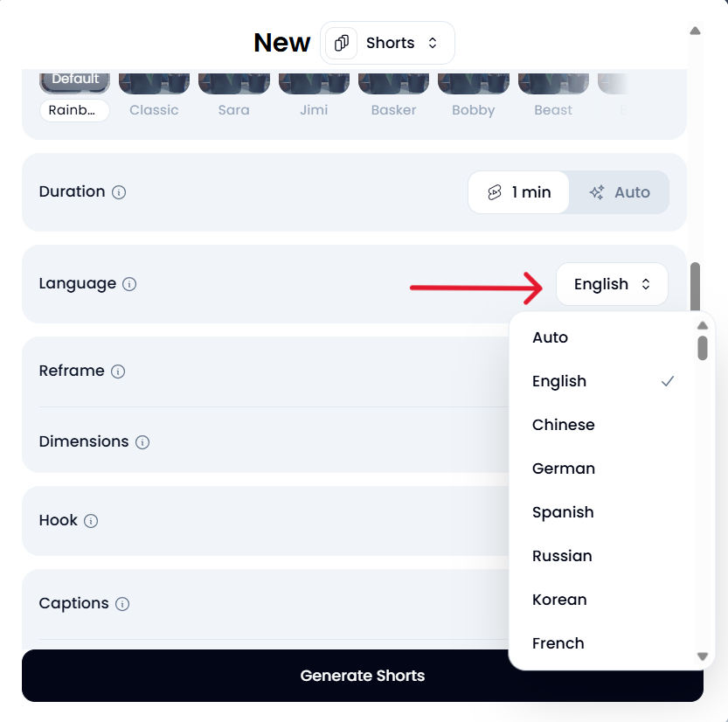Click the language list scrollbar down arrow
This screenshot has height=722, width=728.
pos(703,656)
